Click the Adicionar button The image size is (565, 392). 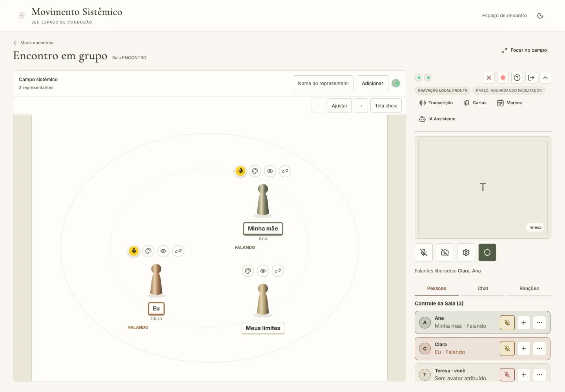372,83
